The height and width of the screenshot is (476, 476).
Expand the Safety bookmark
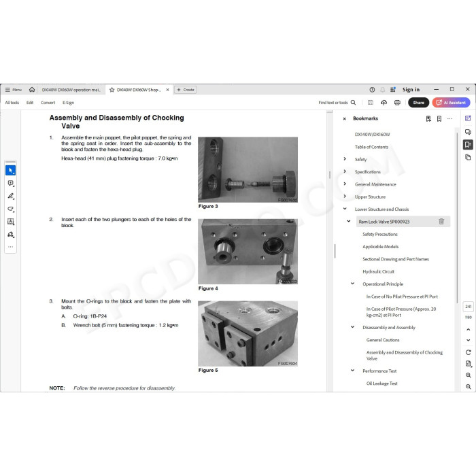[345, 158]
